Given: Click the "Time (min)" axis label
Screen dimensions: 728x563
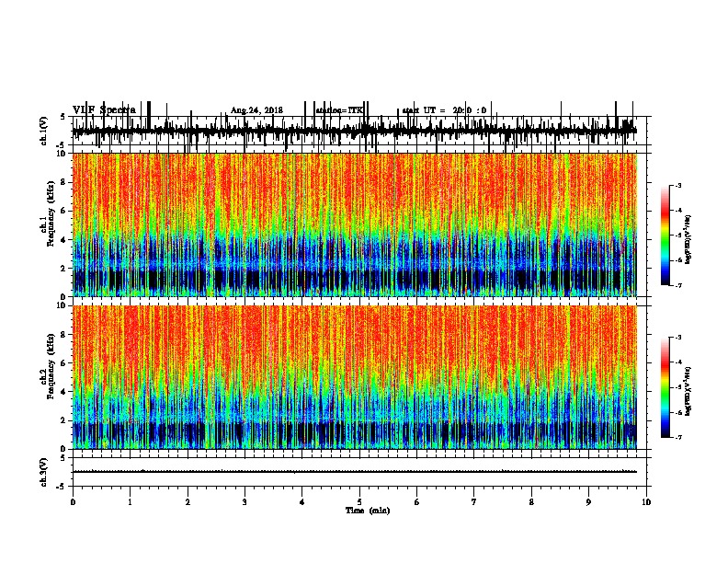Looking at the screenshot, I should pyautogui.click(x=368, y=511).
